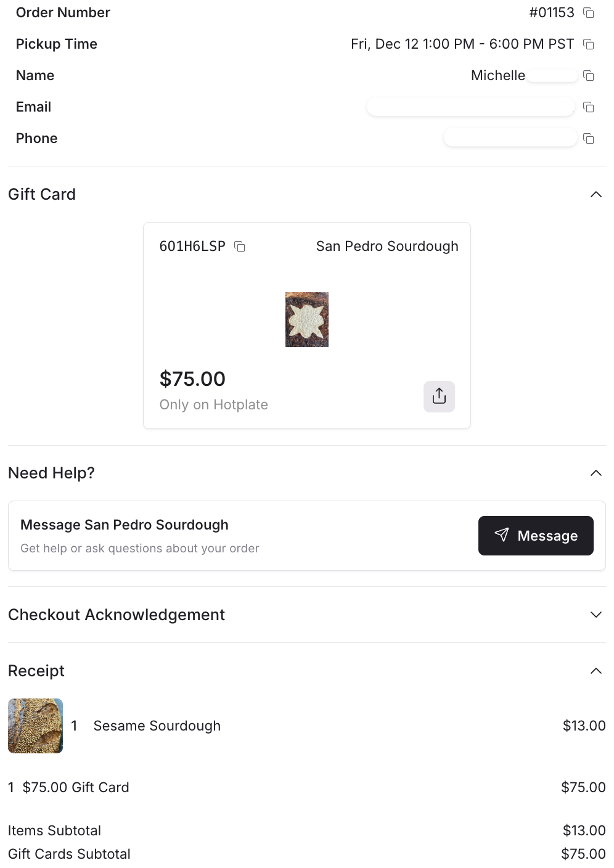Copy the pickup time value
The width and height of the screenshot is (614, 868).
pos(589,44)
